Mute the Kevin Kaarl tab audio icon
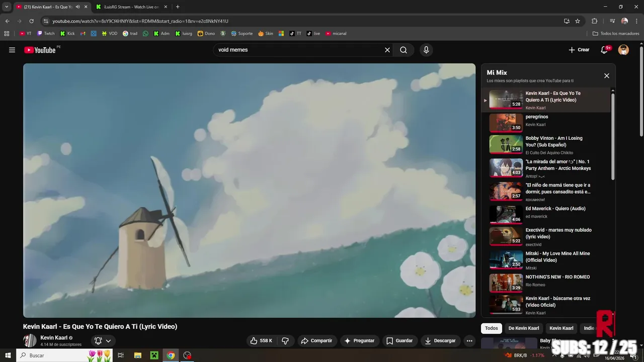This screenshot has height=362, width=644. (x=77, y=7)
